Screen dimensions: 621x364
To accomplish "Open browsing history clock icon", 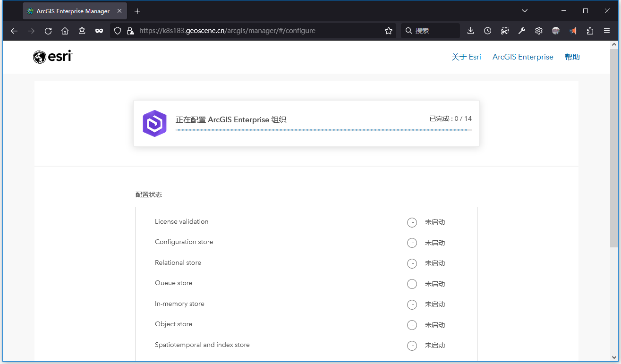I will coord(488,31).
